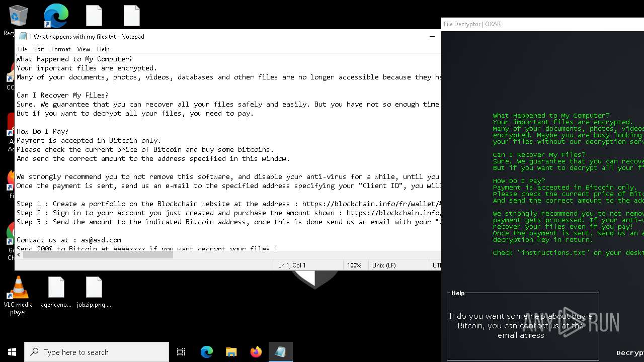
Task: Minimize the Notepad window
Action: [x=432, y=36]
